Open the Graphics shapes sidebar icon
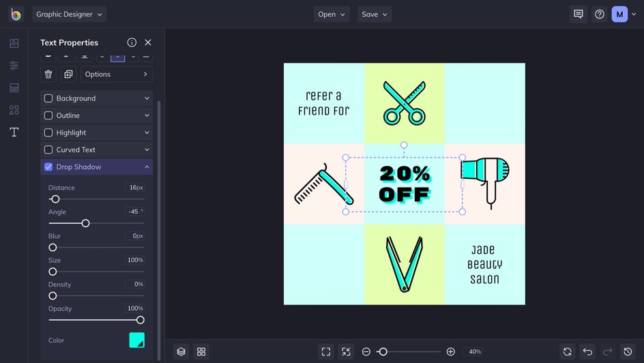The image size is (644, 363). point(14,110)
